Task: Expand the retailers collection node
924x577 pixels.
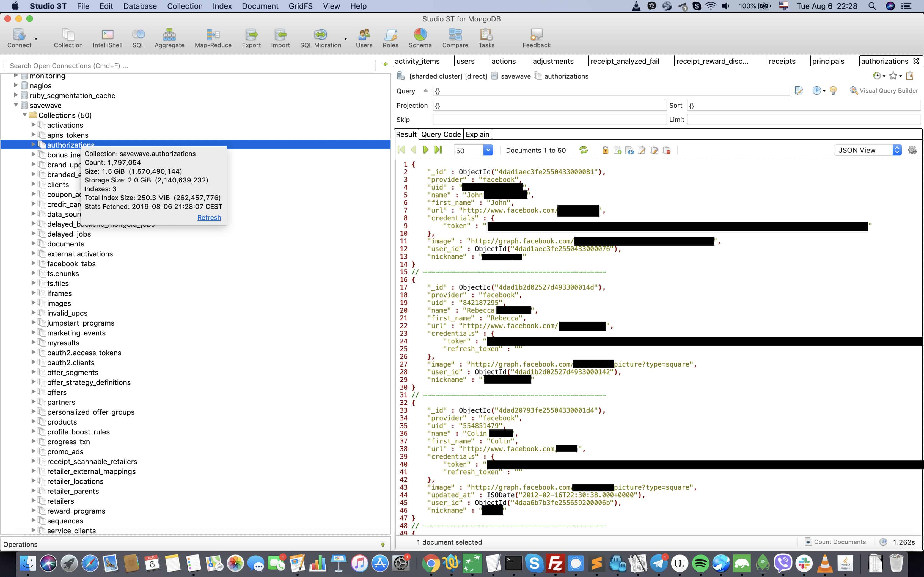Action: click(33, 501)
